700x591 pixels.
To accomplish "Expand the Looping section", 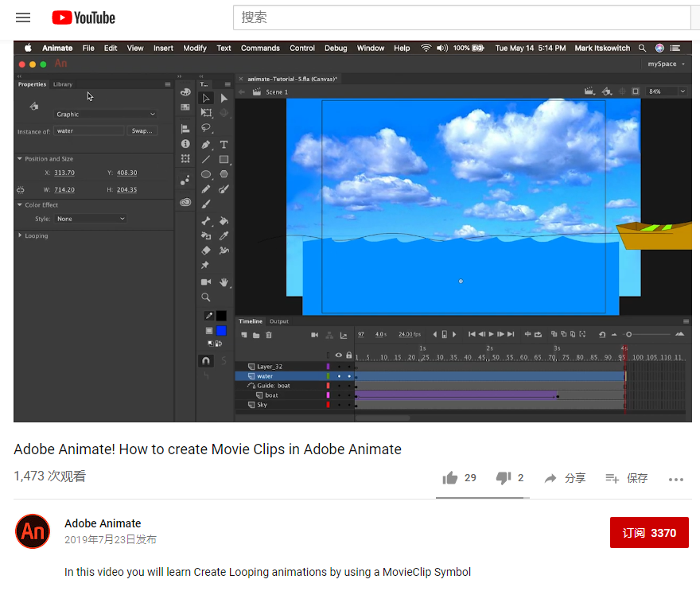I will tap(20, 235).
